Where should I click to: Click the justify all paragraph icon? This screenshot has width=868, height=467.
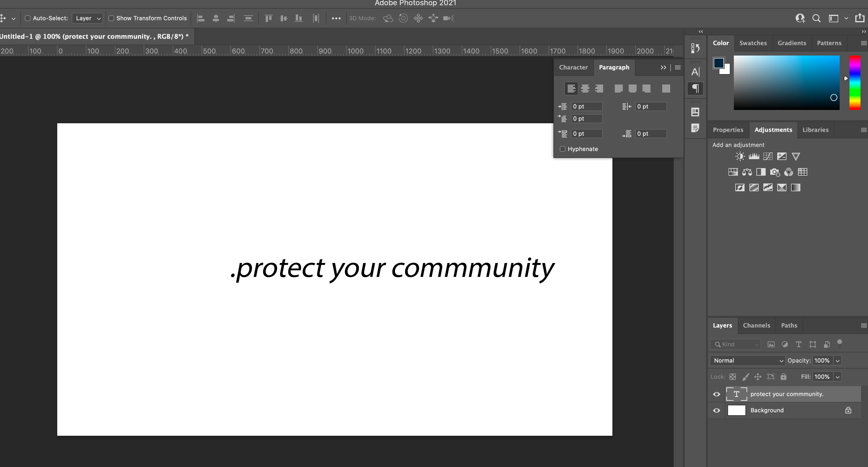666,88
